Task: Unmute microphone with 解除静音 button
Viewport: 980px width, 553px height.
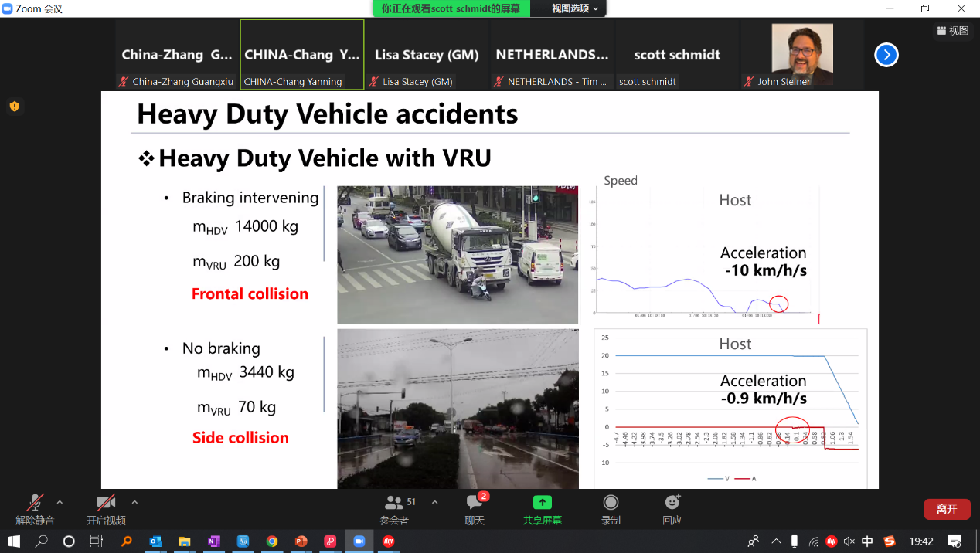Action: click(35, 508)
